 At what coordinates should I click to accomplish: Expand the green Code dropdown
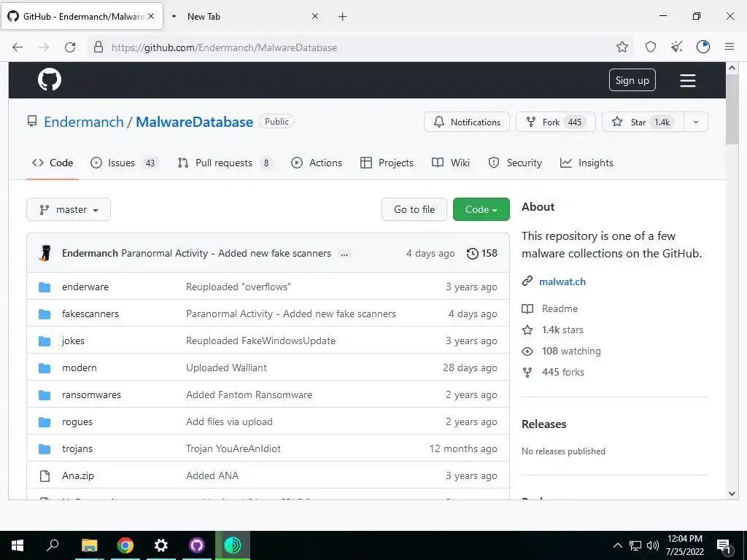[481, 209]
